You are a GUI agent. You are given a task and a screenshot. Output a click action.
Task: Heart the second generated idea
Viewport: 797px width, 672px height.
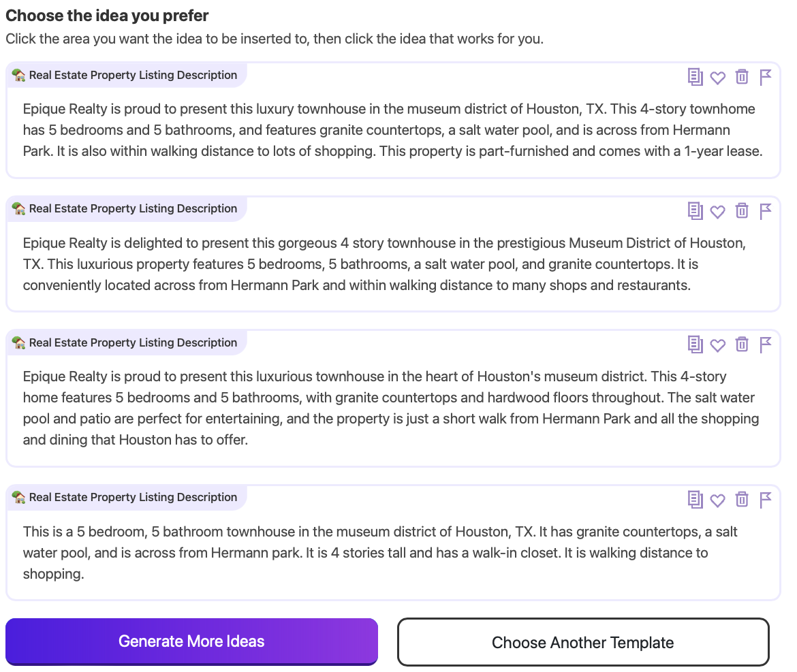click(718, 212)
